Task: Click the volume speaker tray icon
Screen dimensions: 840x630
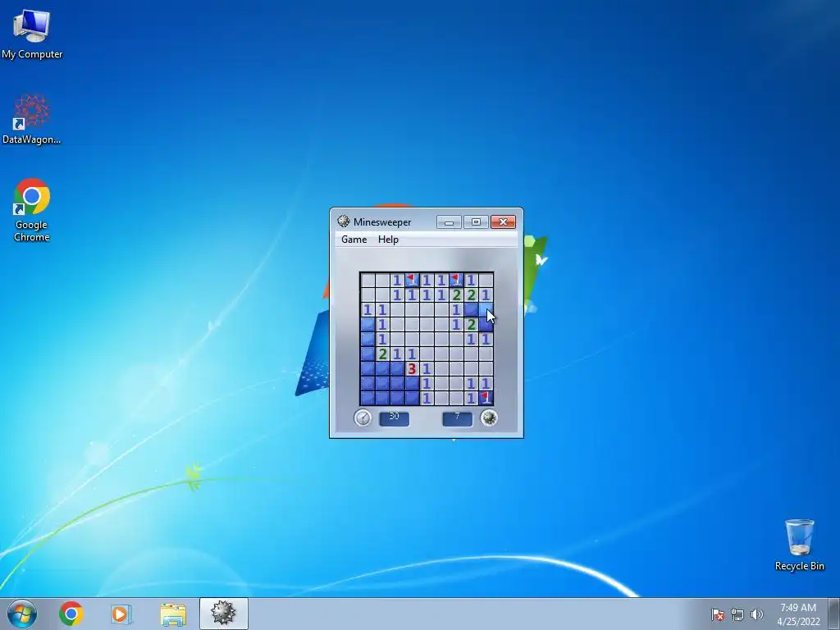Action: 756,614
